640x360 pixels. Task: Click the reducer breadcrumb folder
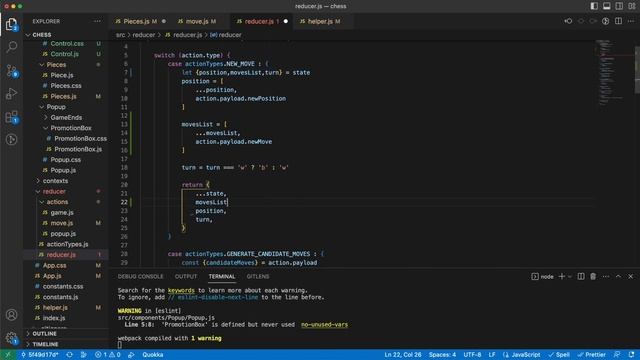pyautogui.click(x=144, y=35)
